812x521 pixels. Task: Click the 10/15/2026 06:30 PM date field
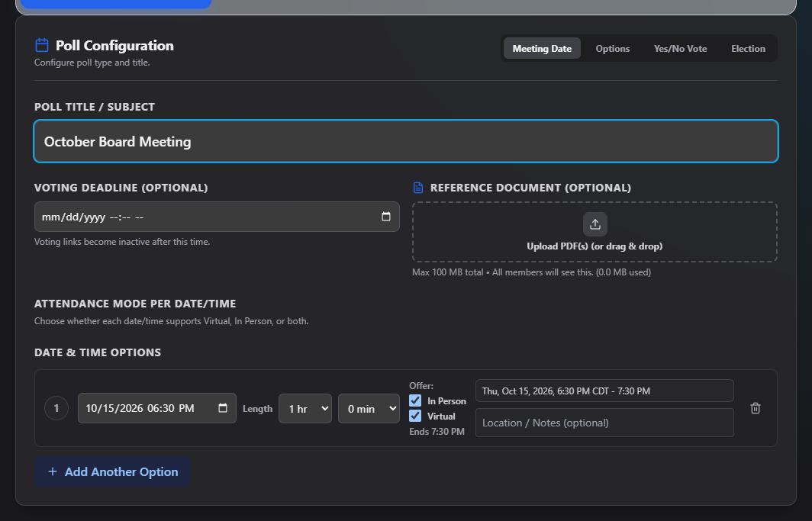pos(157,407)
